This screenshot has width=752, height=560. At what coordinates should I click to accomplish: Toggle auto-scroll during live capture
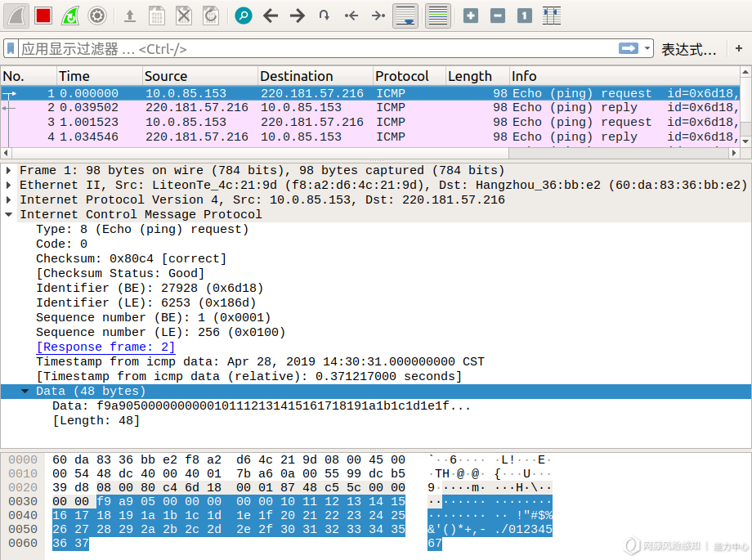405,16
